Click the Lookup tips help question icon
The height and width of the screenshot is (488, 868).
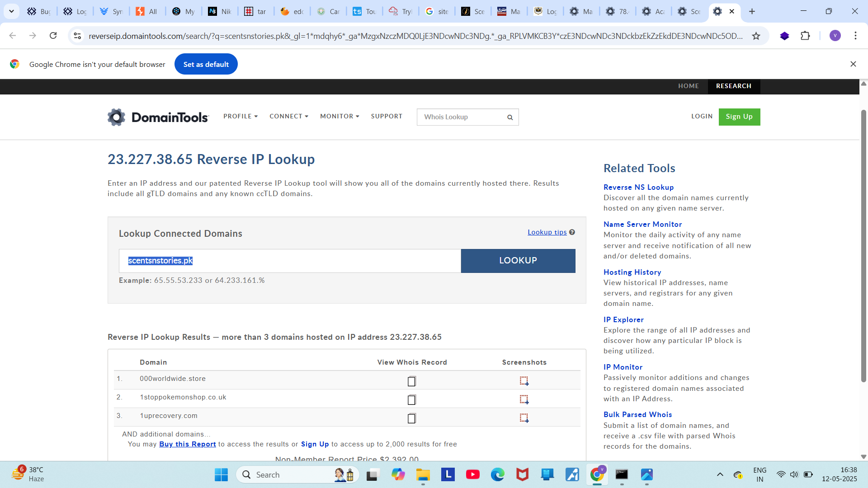coord(572,232)
